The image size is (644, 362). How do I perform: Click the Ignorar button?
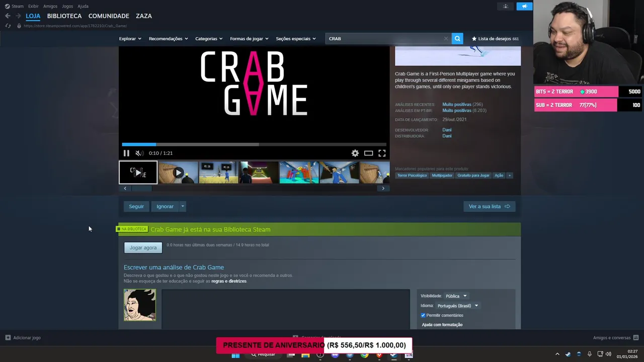click(165, 207)
